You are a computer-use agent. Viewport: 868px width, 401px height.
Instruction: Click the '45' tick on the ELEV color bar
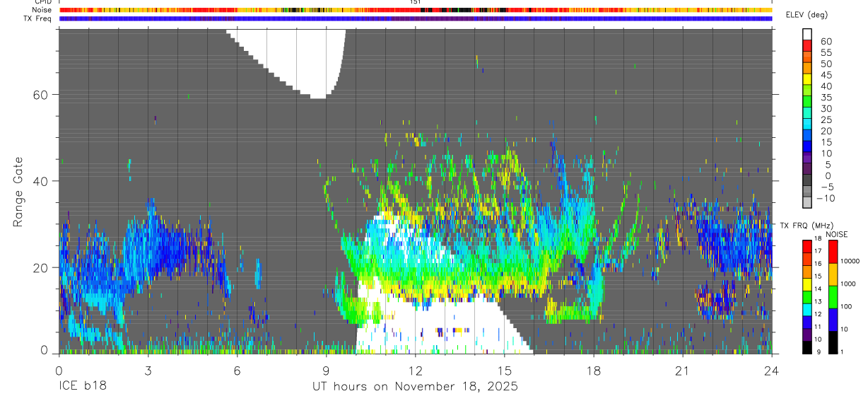826,75
